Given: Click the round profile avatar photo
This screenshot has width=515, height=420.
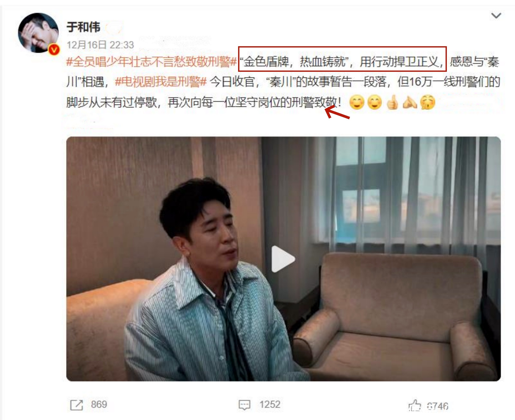Looking at the screenshot, I should click(38, 33).
